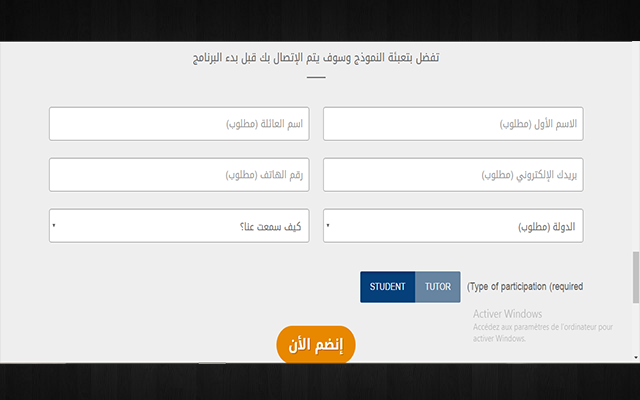640x400 pixels.
Task: Click the arrow of the 'كيف سمعت عنا' dropdown
Action: [53, 226]
